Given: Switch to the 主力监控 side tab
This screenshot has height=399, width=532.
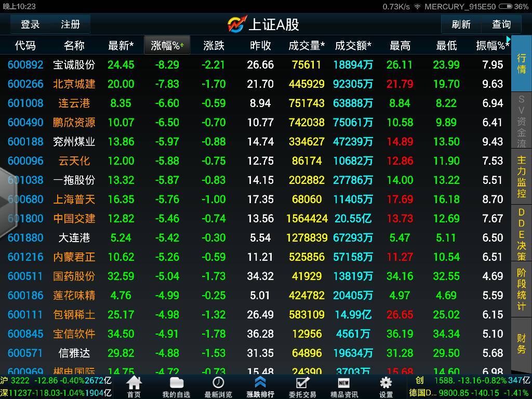Looking at the screenshot, I should coord(522,177).
